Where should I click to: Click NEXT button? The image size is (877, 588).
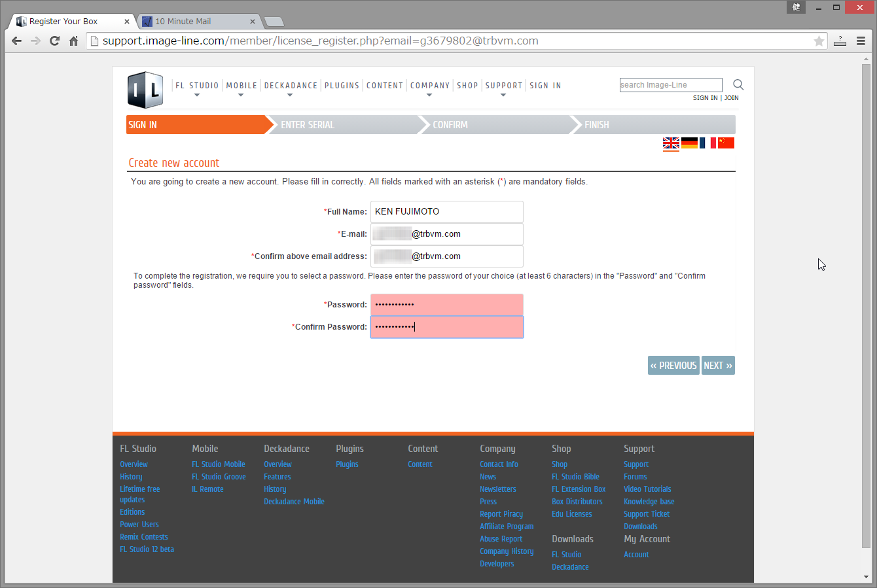tap(718, 366)
